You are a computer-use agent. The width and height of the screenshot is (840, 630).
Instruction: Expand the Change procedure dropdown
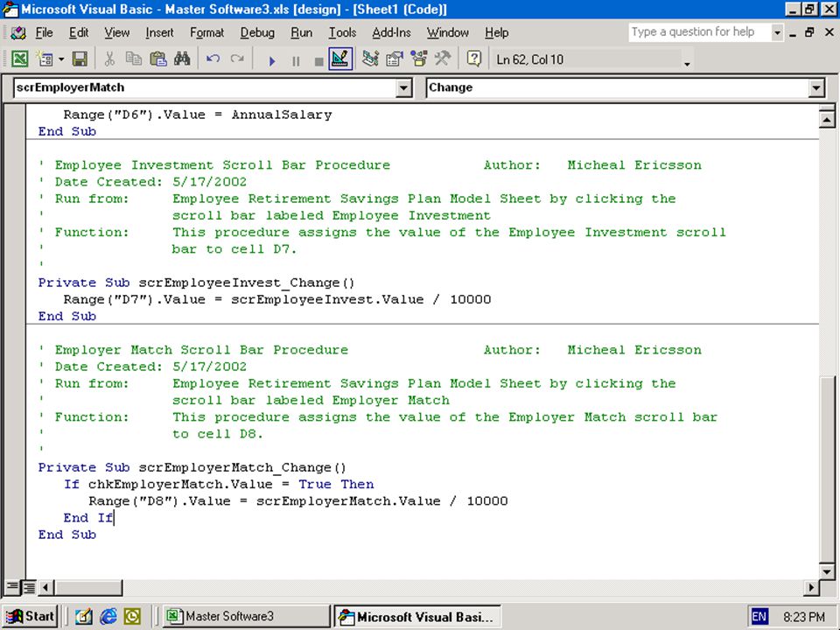point(815,87)
